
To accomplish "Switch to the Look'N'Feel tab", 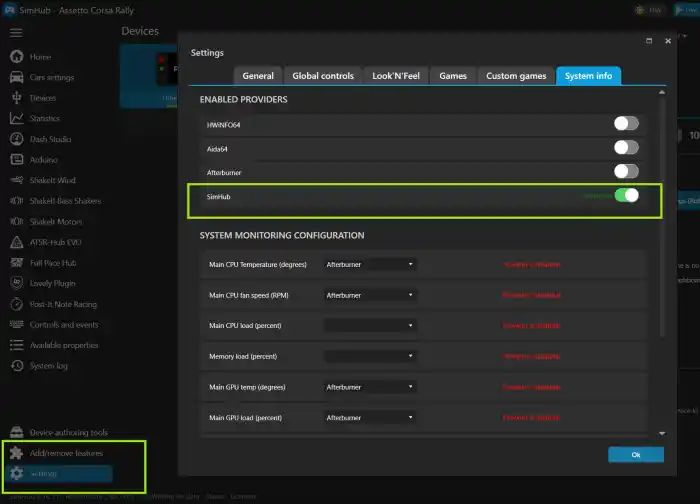I will pos(396,76).
